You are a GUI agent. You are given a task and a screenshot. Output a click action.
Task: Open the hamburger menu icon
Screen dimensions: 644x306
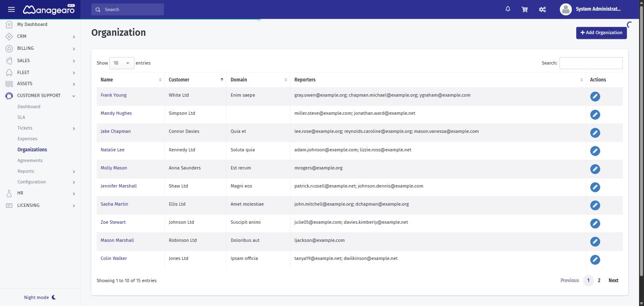11,9
